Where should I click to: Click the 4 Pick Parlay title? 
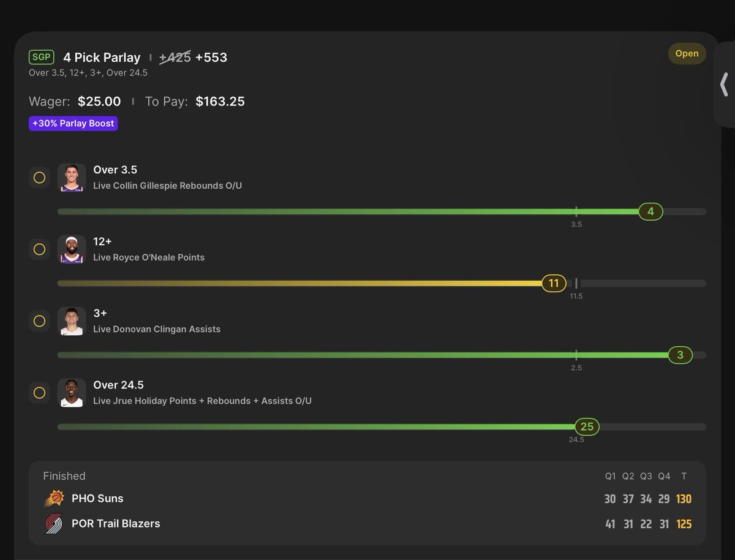click(102, 58)
